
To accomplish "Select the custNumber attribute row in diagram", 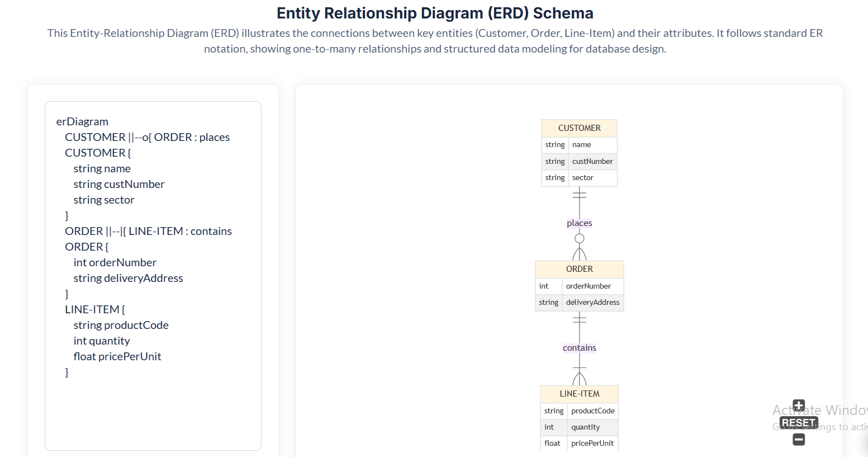I will (592, 161).
